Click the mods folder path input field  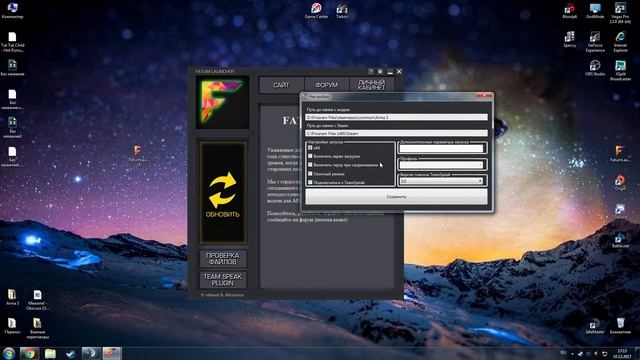(x=396, y=117)
